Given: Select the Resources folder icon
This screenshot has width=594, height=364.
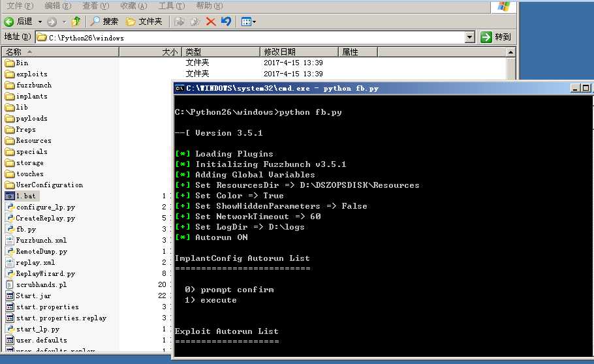Looking at the screenshot, I should (x=10, y=140).
